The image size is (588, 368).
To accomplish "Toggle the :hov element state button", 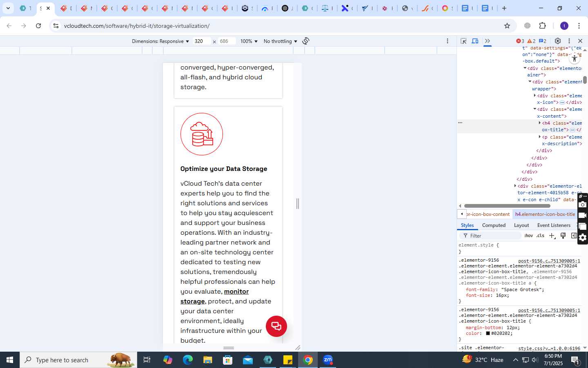I will (529, 236).
